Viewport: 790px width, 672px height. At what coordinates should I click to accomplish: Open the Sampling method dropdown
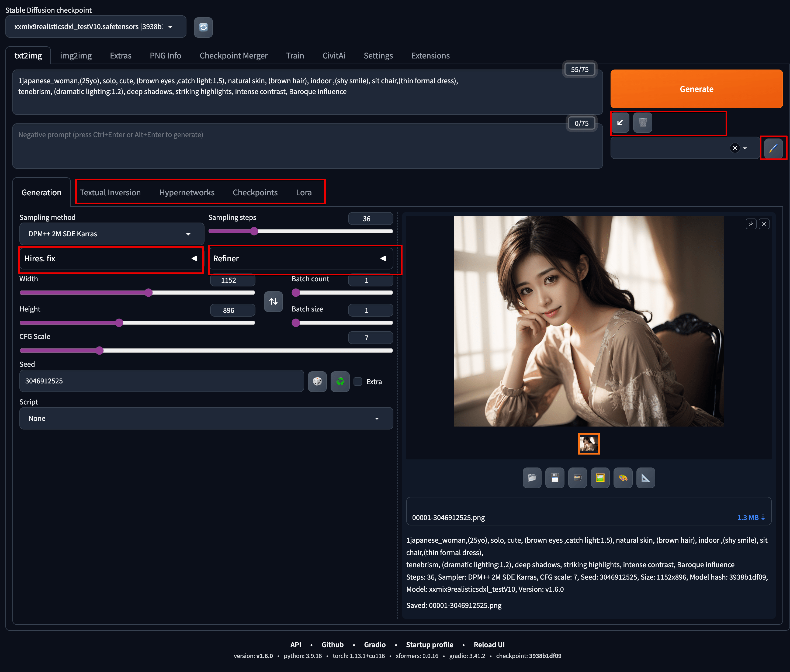(x=112, y=234)
